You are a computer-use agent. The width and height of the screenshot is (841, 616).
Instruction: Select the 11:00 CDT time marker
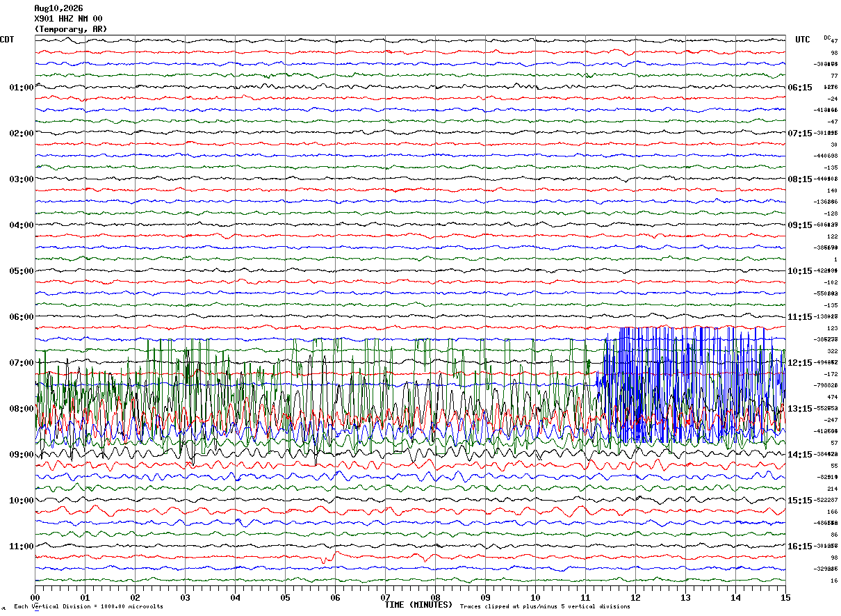(22, 546)
